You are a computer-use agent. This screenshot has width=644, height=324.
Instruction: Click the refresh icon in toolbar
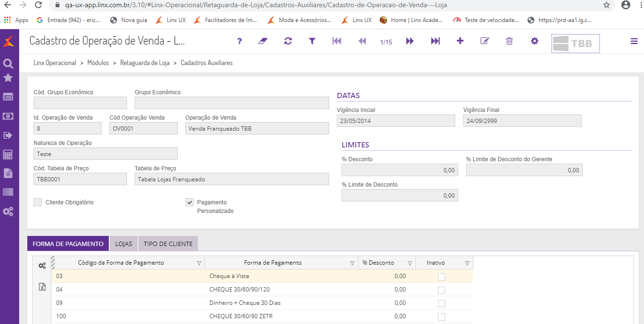coord(288,41)
